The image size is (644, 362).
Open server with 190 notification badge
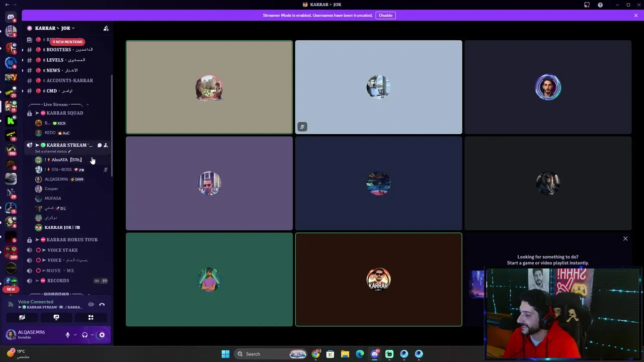click(x=11, y=150)
